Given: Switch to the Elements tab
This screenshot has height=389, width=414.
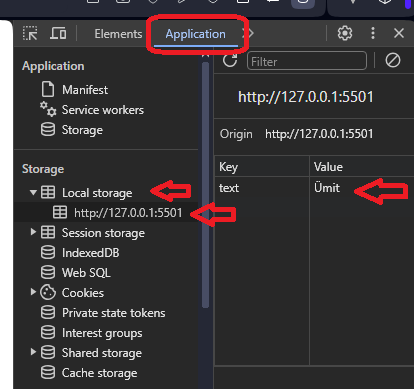Looking at the screenshot, I should pos(118,34).
